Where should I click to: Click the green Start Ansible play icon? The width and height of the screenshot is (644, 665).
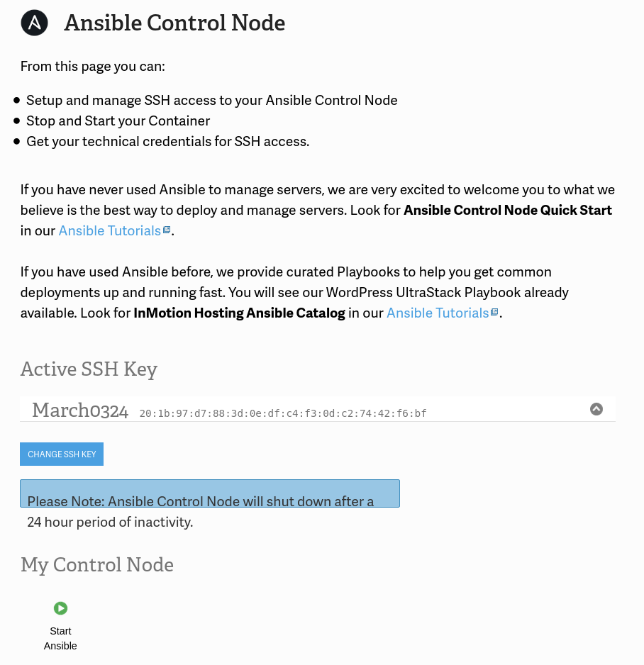pyautogui.click(x=60, y=608)
